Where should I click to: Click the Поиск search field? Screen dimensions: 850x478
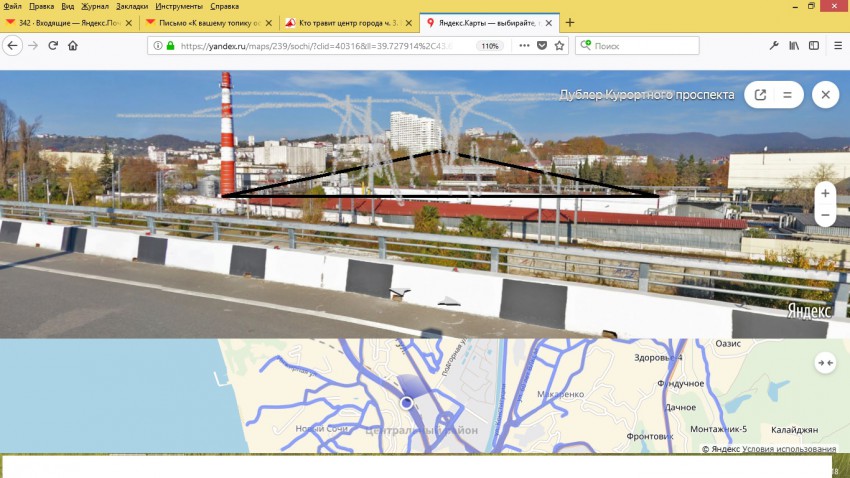[640, 46]
